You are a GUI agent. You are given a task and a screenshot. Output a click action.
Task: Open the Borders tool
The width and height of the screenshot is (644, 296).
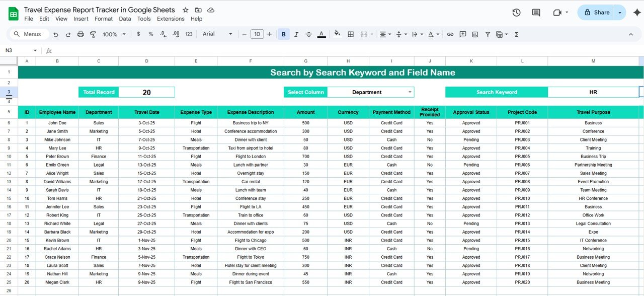(351, 34)
